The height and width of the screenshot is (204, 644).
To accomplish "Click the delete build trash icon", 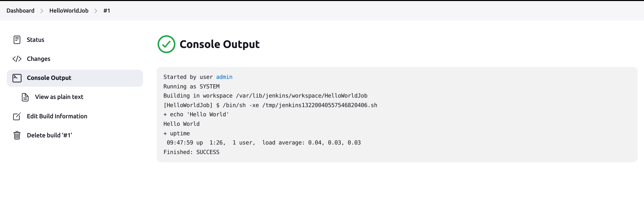I will pos(17,135).
